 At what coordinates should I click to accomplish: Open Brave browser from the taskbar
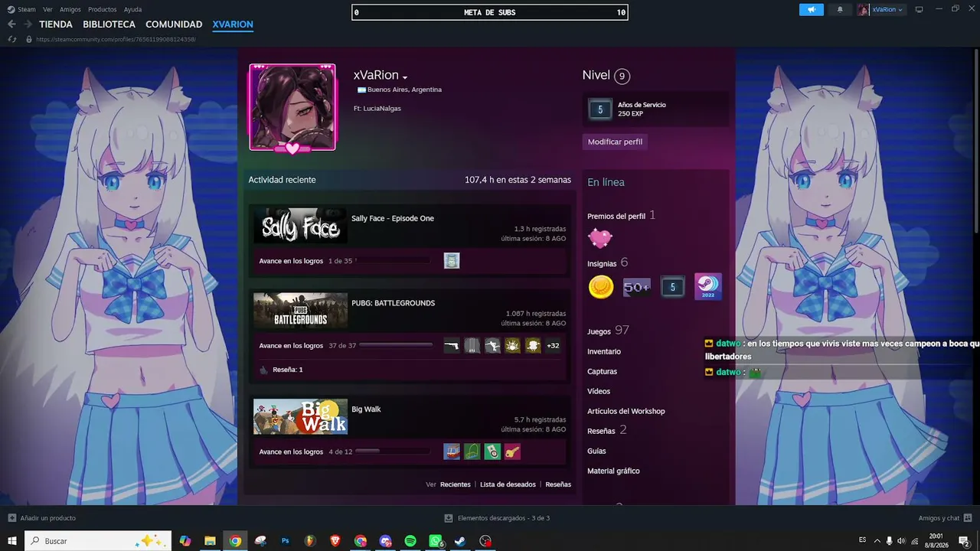335,541
